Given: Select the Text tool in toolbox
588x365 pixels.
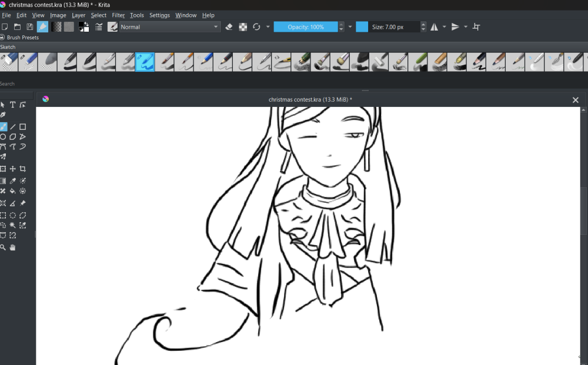Looking at the screenshot, I should click(12, 105).
